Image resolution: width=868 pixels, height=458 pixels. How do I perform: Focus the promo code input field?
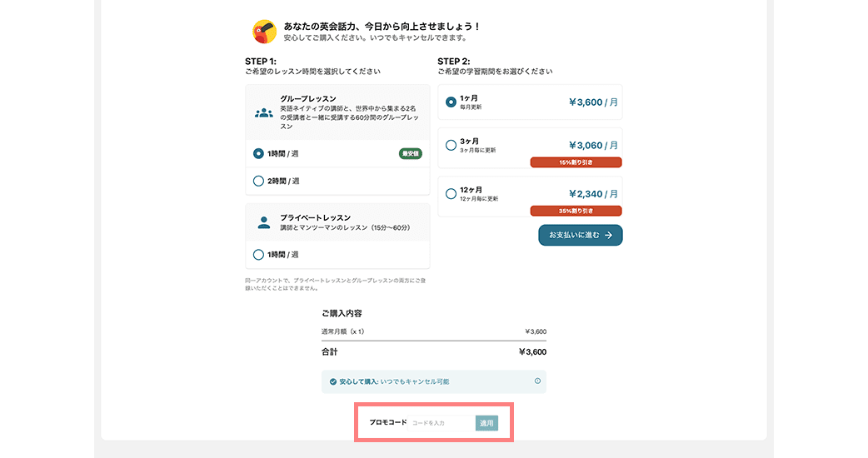tap(442, 423)
